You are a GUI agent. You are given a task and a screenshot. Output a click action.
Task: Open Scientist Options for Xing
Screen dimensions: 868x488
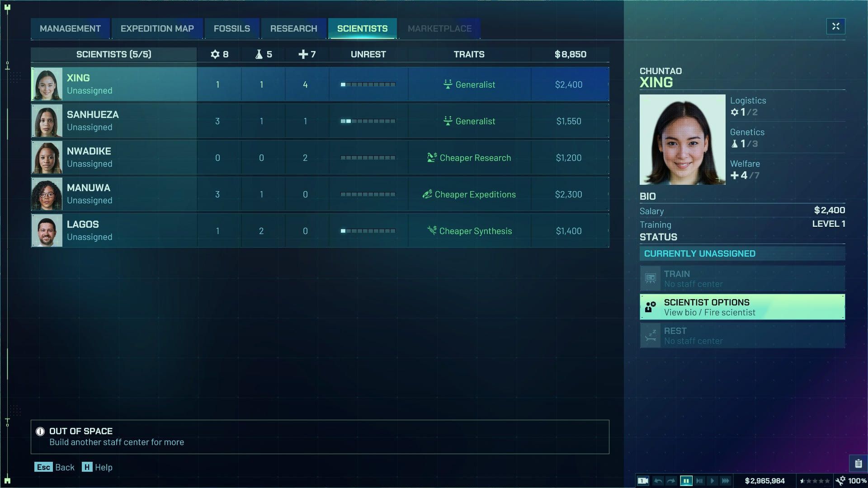[742, 307]
